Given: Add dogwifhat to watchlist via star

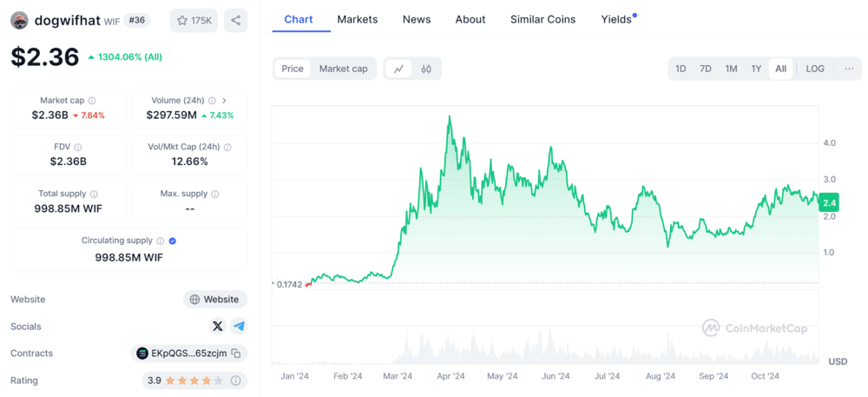Looking at the screenshot, I should click(x=194, y=20).
